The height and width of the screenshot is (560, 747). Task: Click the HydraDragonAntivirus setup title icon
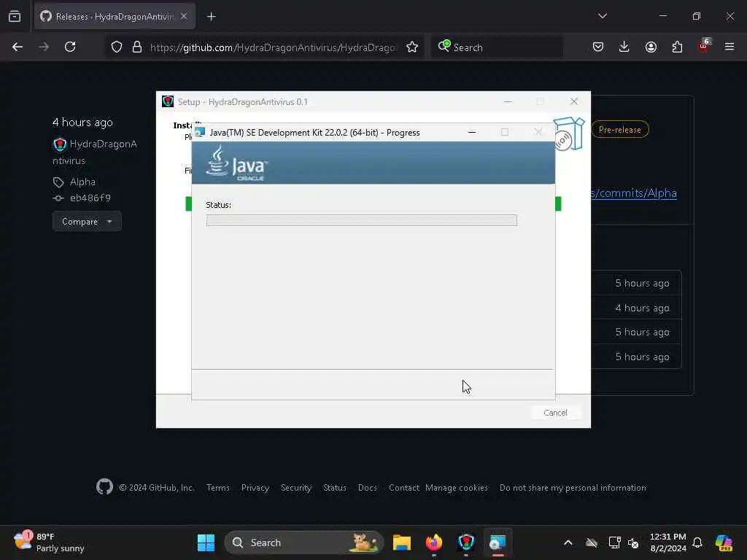(x=168, y=101)
